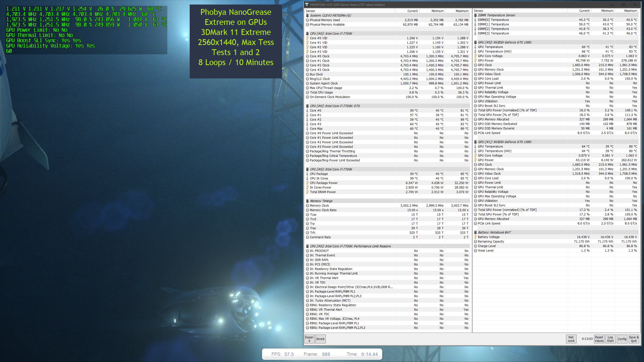Click the CPU Package thermometer icon
Viewport: 644px width, 362px height.
click(307, 174)
